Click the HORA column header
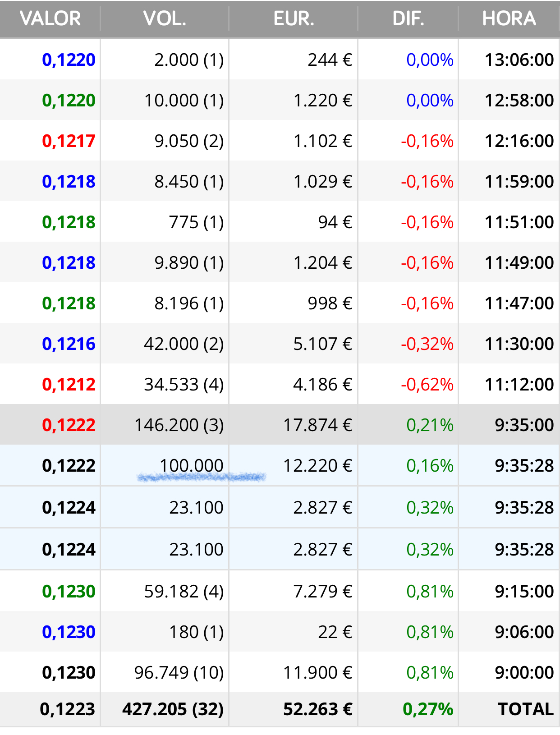 [509, 19]
